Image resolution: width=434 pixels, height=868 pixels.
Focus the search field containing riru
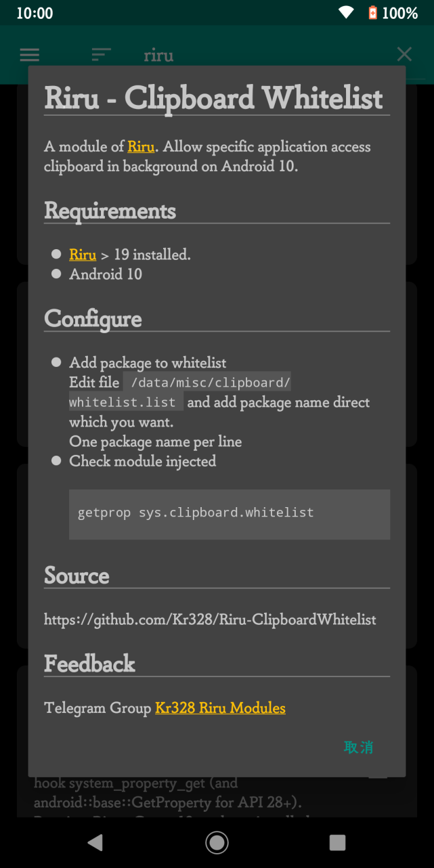(257, 55)
